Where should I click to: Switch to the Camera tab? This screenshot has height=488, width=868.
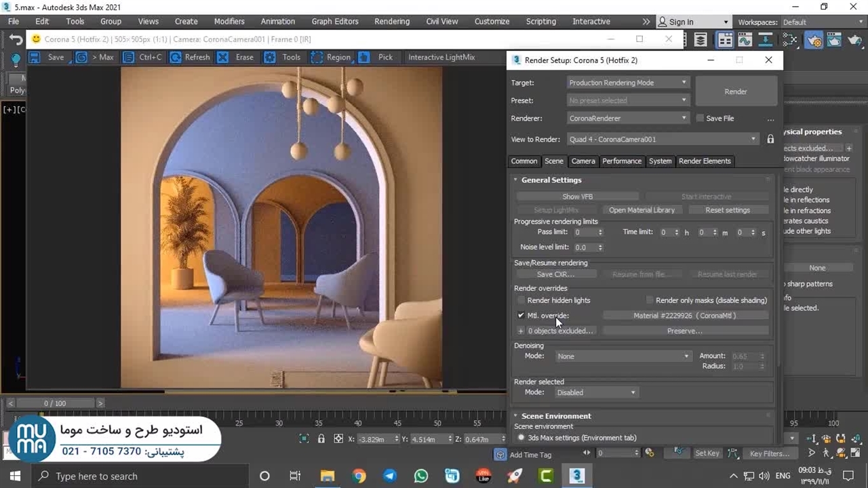point(583,161)
